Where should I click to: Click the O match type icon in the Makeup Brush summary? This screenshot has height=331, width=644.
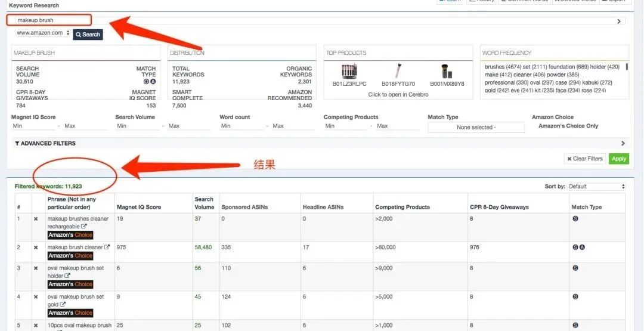[146, 82]
